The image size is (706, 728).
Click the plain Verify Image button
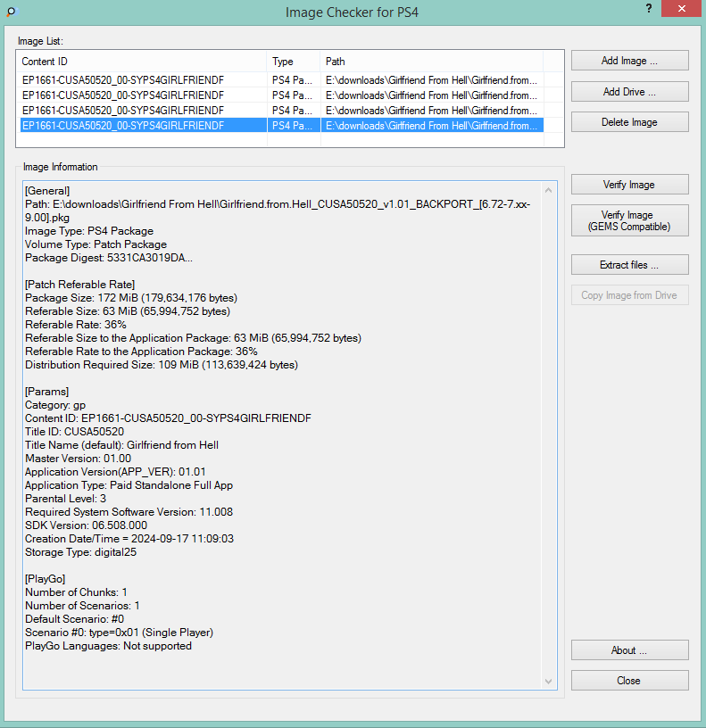pos(629,185)
